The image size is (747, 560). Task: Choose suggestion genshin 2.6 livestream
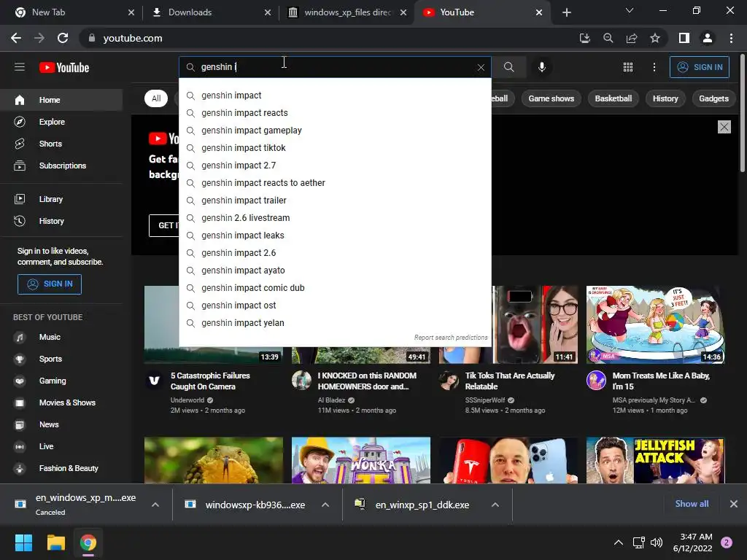pyautogui.click(x=335, y=218)
